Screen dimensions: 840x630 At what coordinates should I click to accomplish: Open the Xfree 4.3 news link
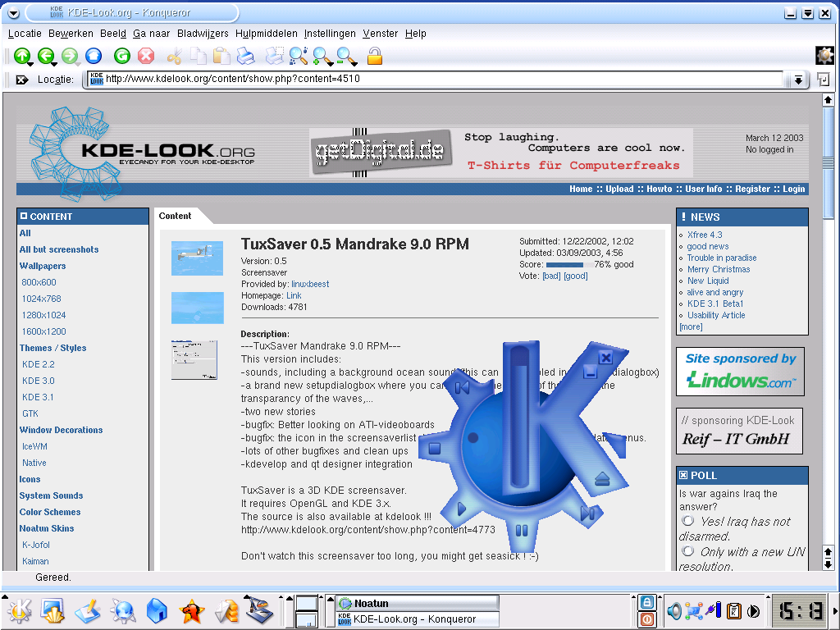pos(705,235)
